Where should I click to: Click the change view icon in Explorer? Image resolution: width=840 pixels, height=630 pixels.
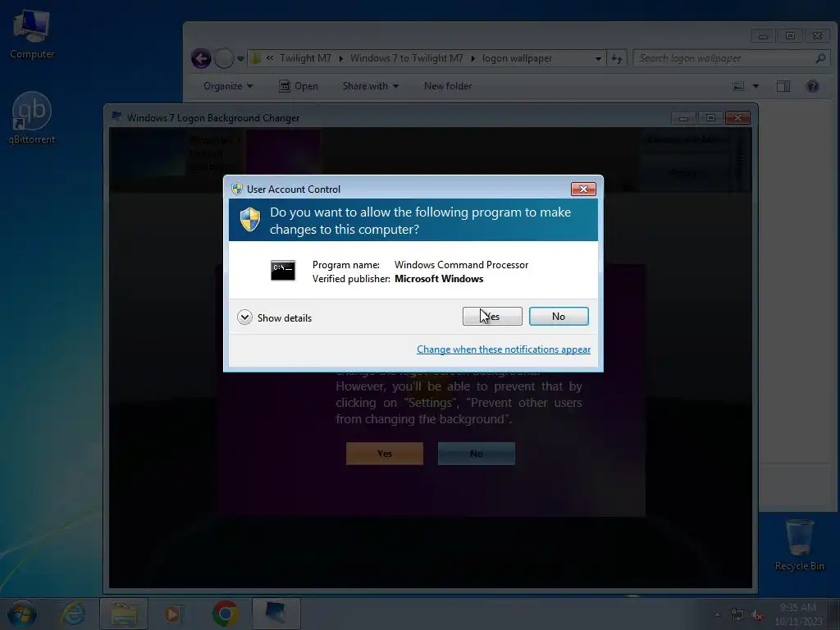[738, 85]
